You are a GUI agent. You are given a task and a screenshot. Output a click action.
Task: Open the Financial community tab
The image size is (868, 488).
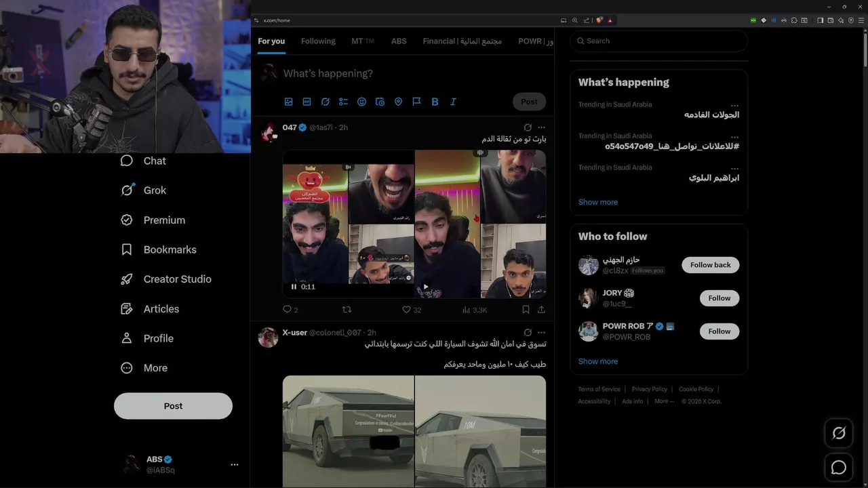pos(462,41)
